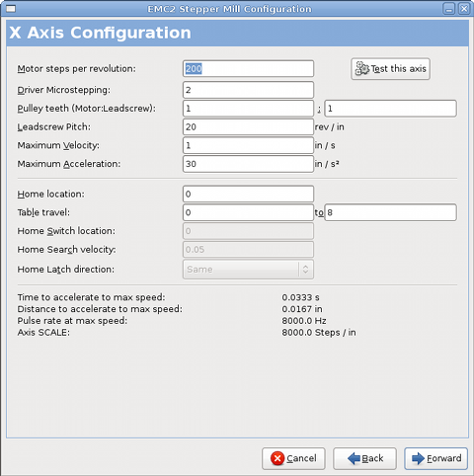Screen dimensions: 474x476
Task: Focus the Motor steps per revolution field
Action: (248, 69)
